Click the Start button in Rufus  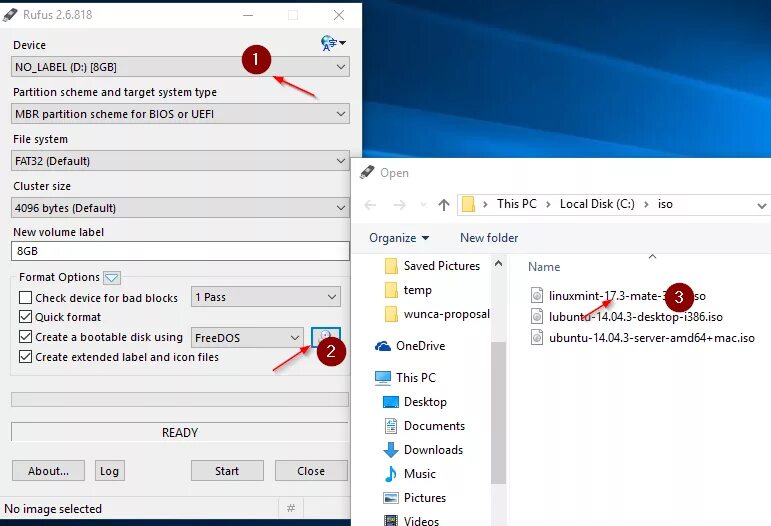click(x=227, y=471)
